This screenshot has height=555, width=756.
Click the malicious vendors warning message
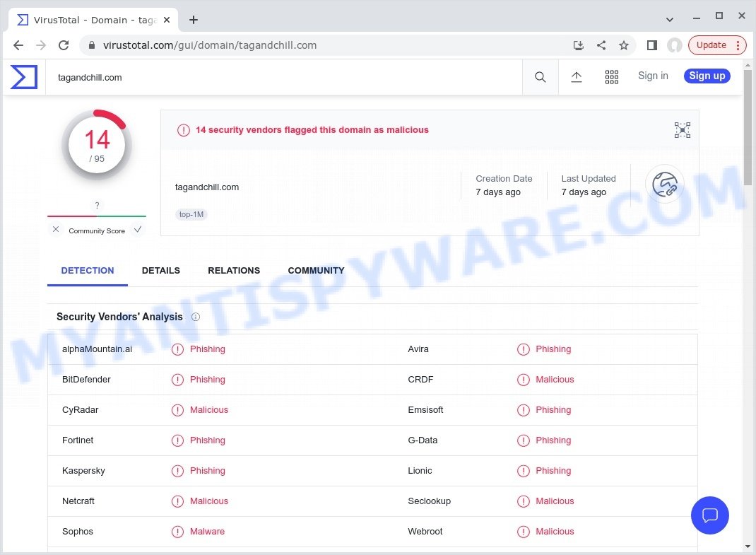(312, 130)
